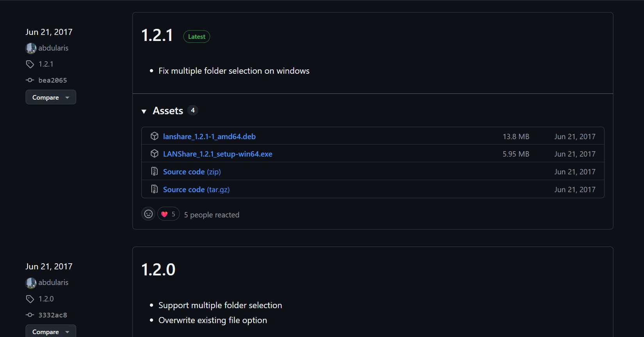Click the package icon beside lanshare_1.2.1-1_amd64.deb

click(155, 136)
